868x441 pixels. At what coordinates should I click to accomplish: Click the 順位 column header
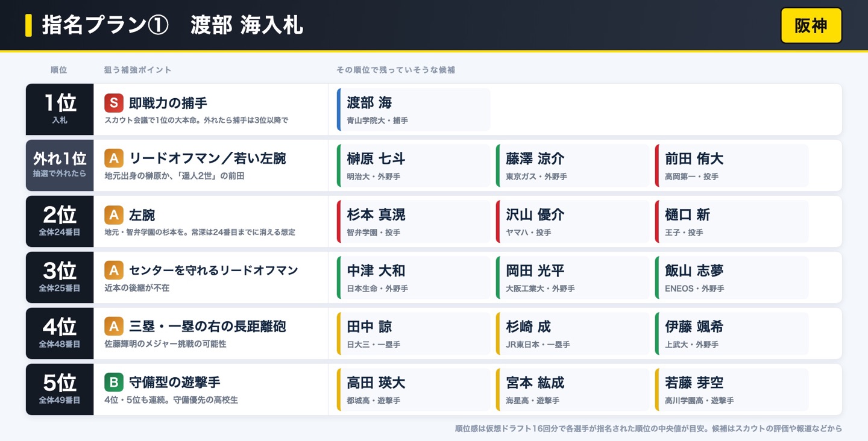pyautogui.click(x=59, y=70)
